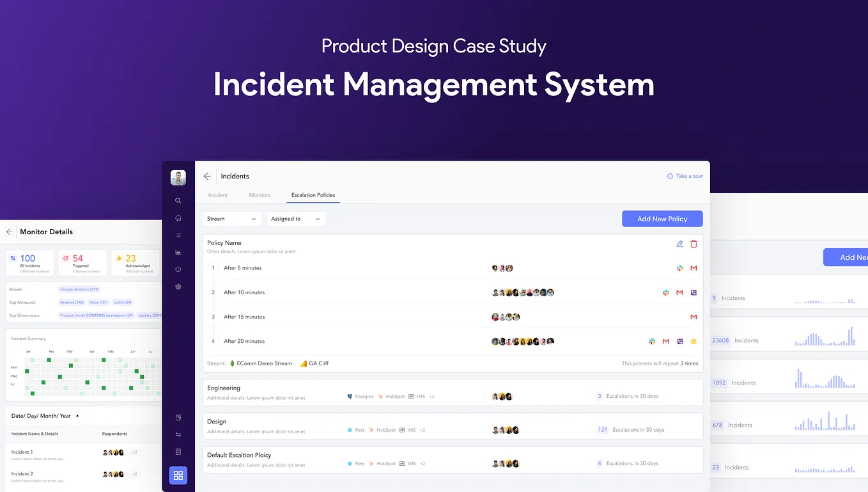Click Gmail icon in After 10 minutes row
Screen dimensions: 868x492
point(679,292)
